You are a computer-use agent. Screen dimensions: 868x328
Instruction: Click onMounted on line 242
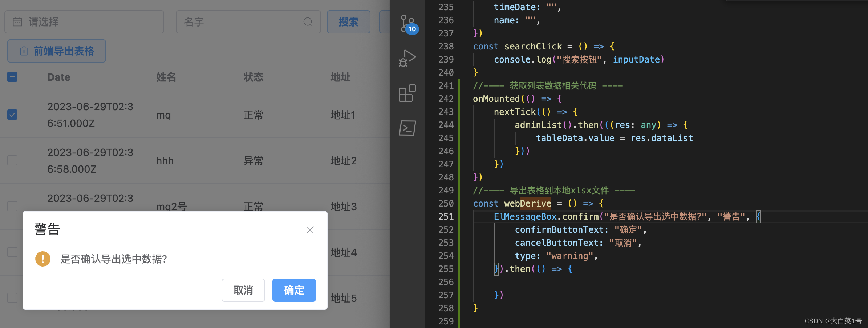click(x=496, y=99)
